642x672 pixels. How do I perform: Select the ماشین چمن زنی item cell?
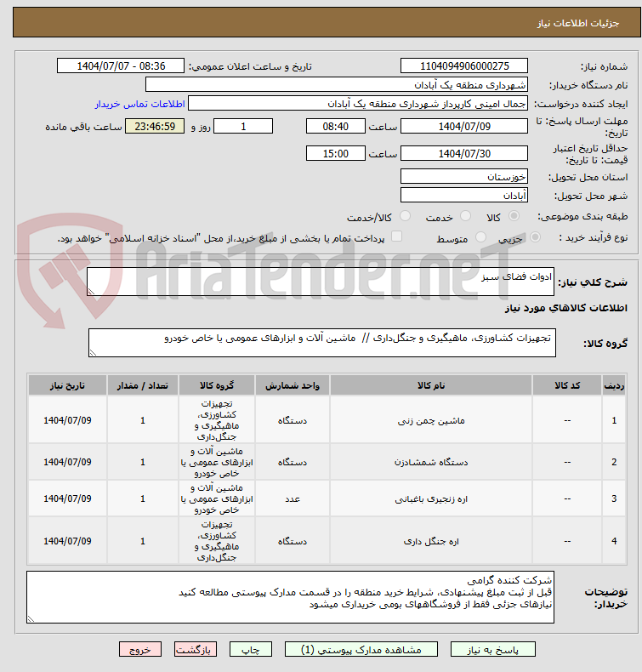(431, 420)
